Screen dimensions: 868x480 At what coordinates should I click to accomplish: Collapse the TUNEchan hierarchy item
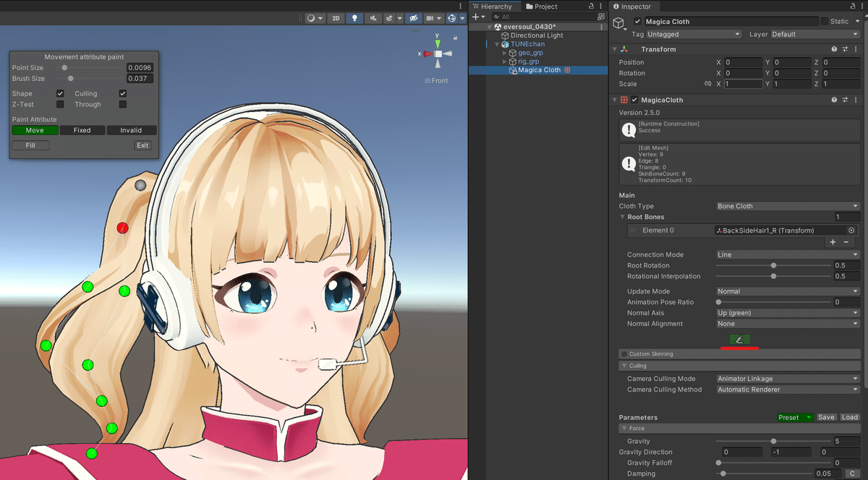coord(497,44)
